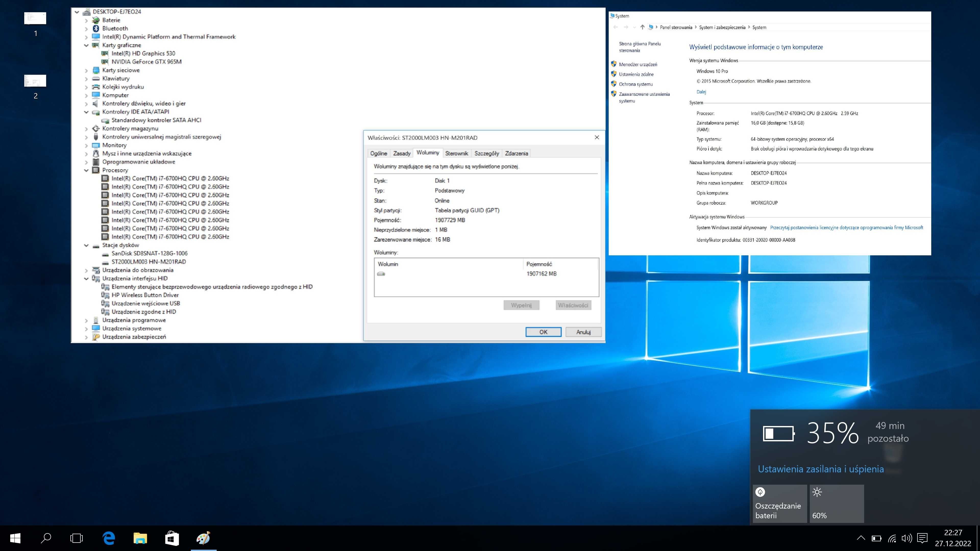
Task: Click the Klawiatury category icon
Action: coord(96,78)
